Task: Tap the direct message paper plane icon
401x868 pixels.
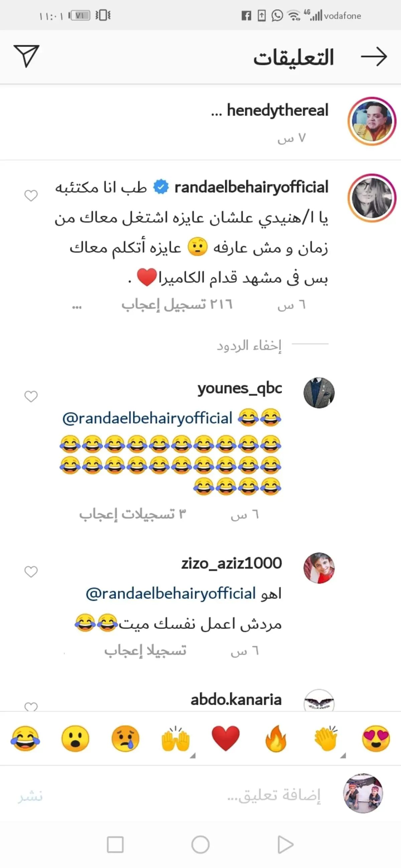Action: [x=26, y=56]
